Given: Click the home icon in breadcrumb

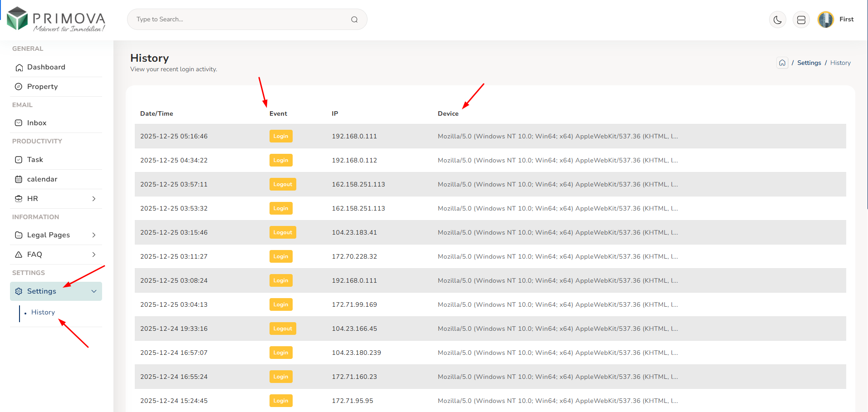Looking at the screenshot, I should coord(782,63).
